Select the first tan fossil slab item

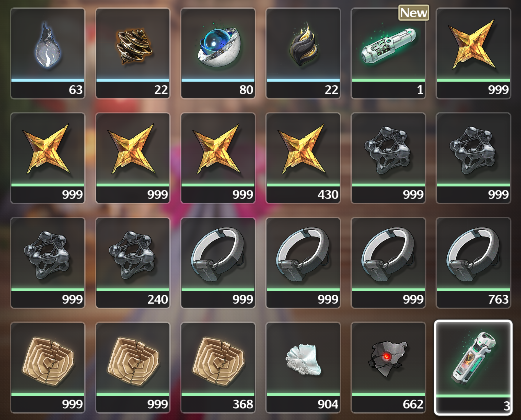tap(48, 368)
